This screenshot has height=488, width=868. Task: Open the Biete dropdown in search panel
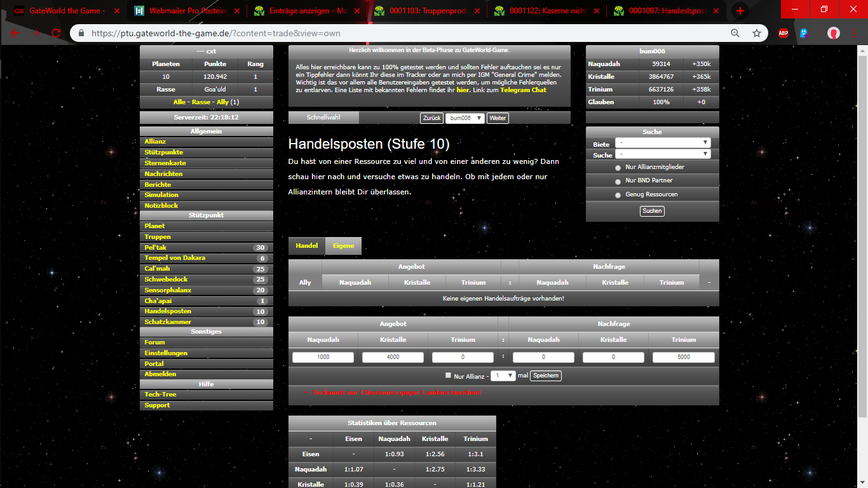(x=663, y=143)
